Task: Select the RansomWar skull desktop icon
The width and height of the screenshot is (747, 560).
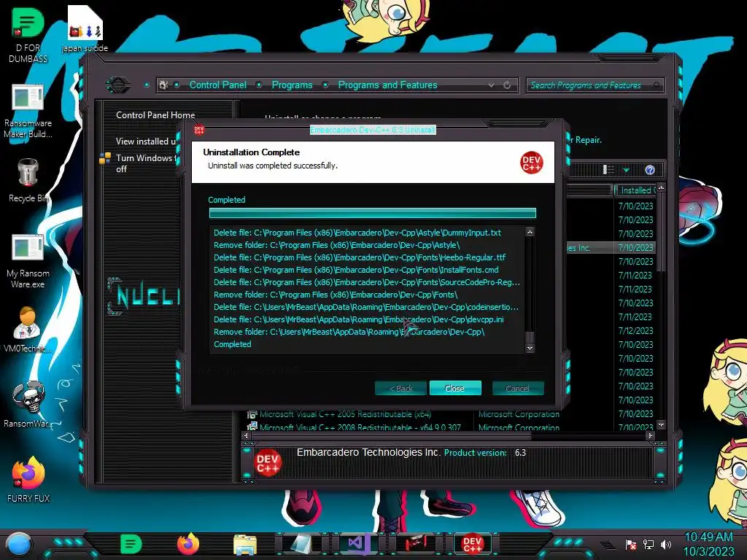Action: click(28, 404)
